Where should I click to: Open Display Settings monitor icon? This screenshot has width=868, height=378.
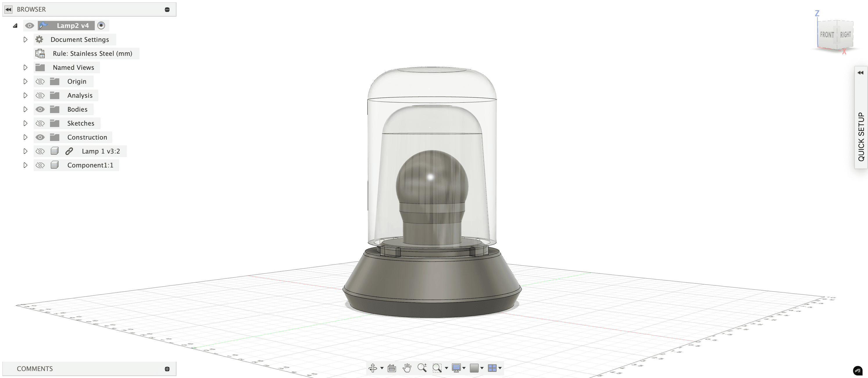tap(456, 368)
